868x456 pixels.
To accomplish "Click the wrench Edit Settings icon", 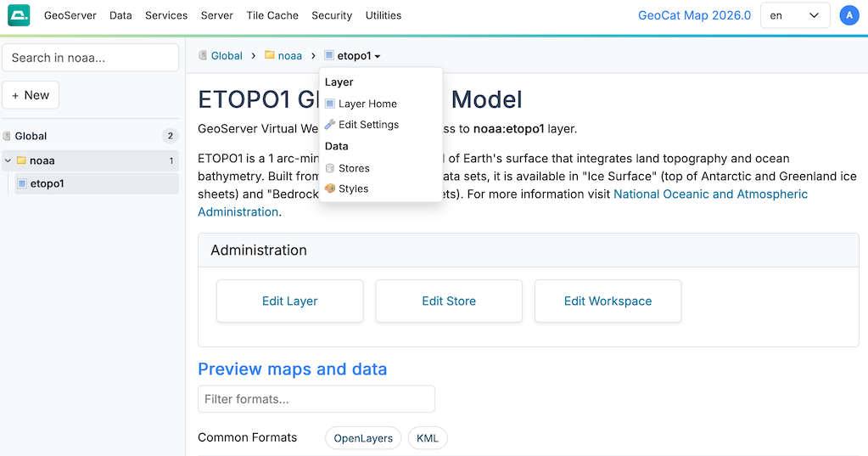I will coord(330,125).
